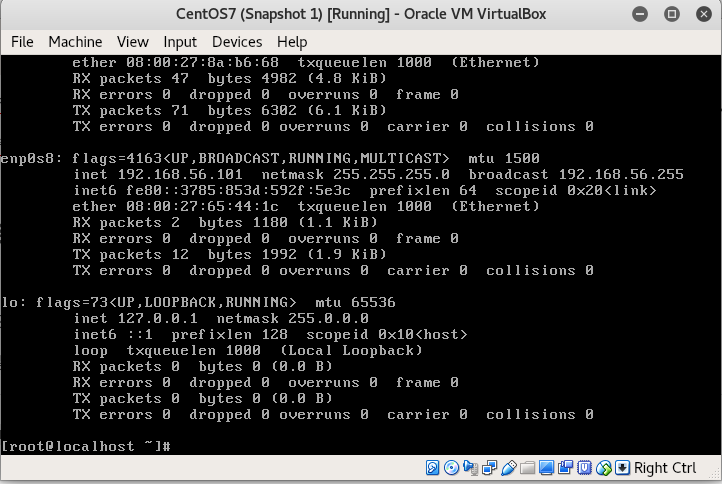Click the lo: flags=73 interface line
The height and width of the screenshot is (484, 722).
coord(198,303)
